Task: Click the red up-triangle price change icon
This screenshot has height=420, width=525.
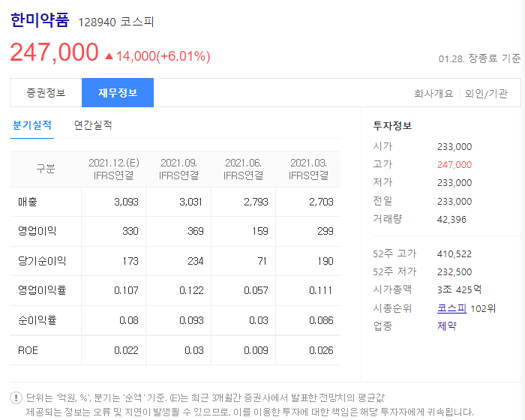Action: 109,56
